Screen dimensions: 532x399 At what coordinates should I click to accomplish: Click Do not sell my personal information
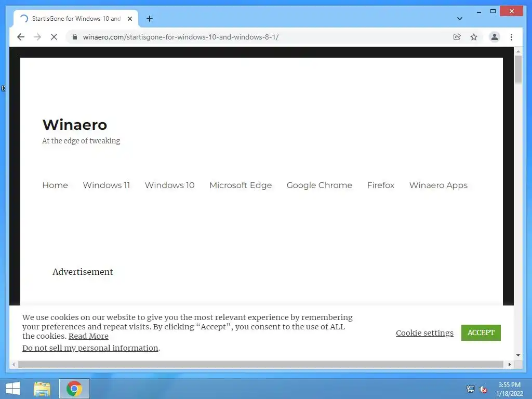tap(90, 348)
